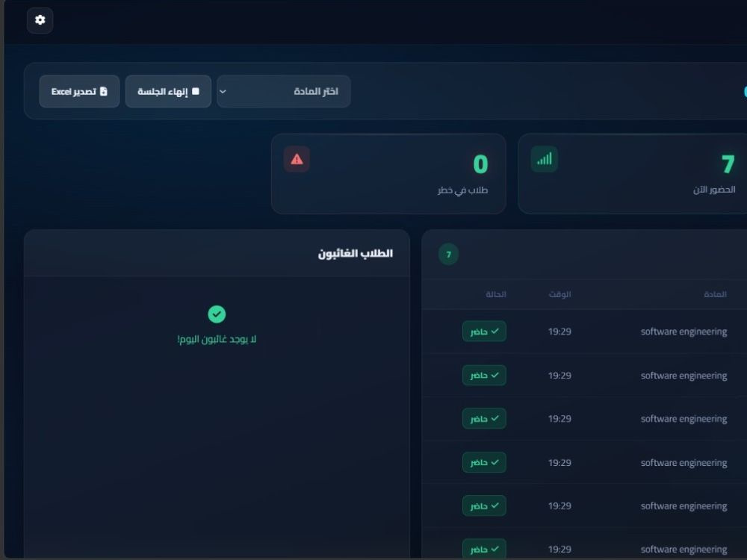Click the chevron arrow of the subject dropdown

pyautogui.click(x=223, y=91)
